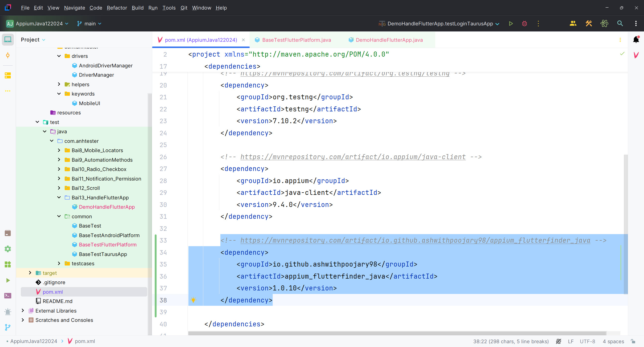Close the pom.xml editor tab
This screenshot has width=644, height=347.
pyautogui.click(x=243, y=40)
